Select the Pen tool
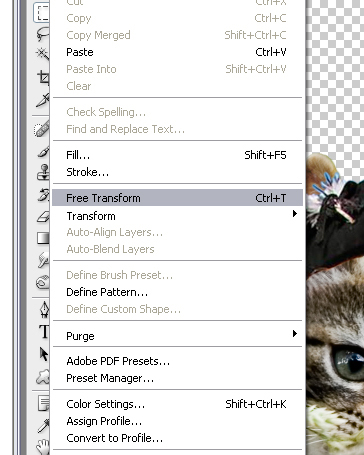This screenshot has height=455, width=364. click(44, 309)
